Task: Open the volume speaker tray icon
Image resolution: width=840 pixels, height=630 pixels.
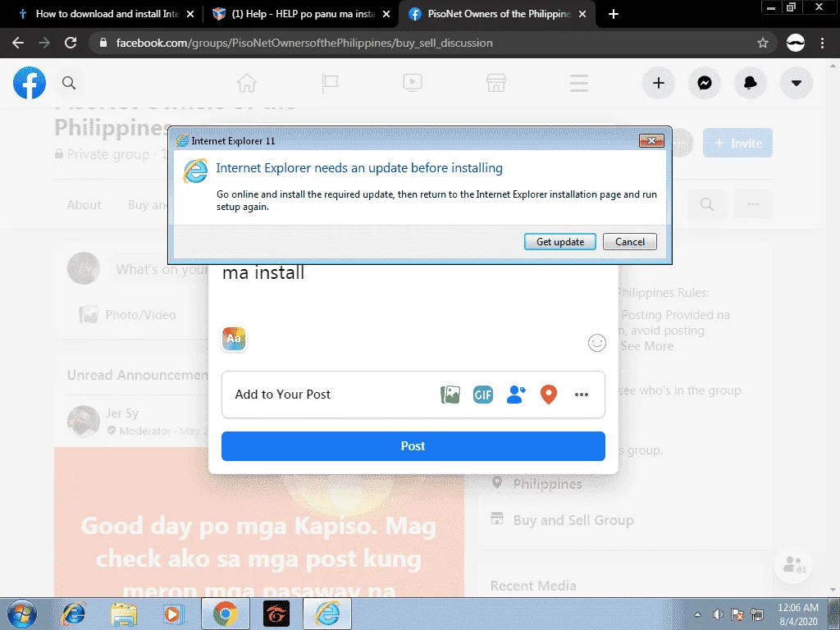Action: click(718, 614)
